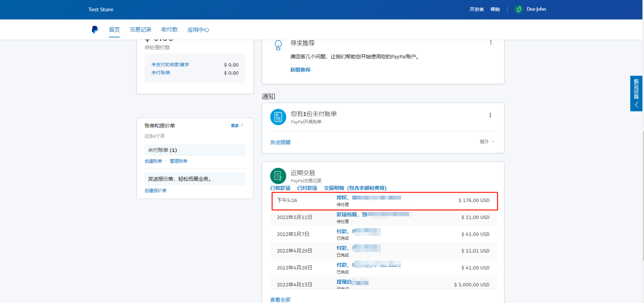Filter by 已收款项
The height and width of the screenshot is (303, 644).
(280, 188)
